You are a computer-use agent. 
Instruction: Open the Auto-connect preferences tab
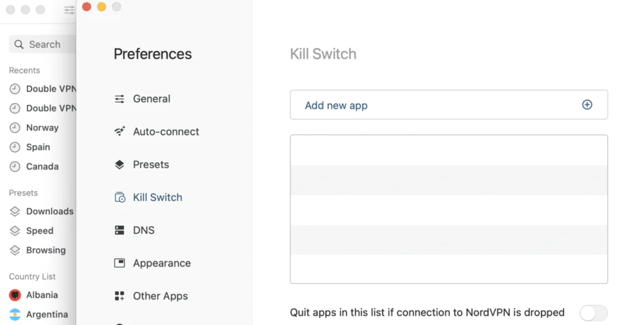click(165, 131)
